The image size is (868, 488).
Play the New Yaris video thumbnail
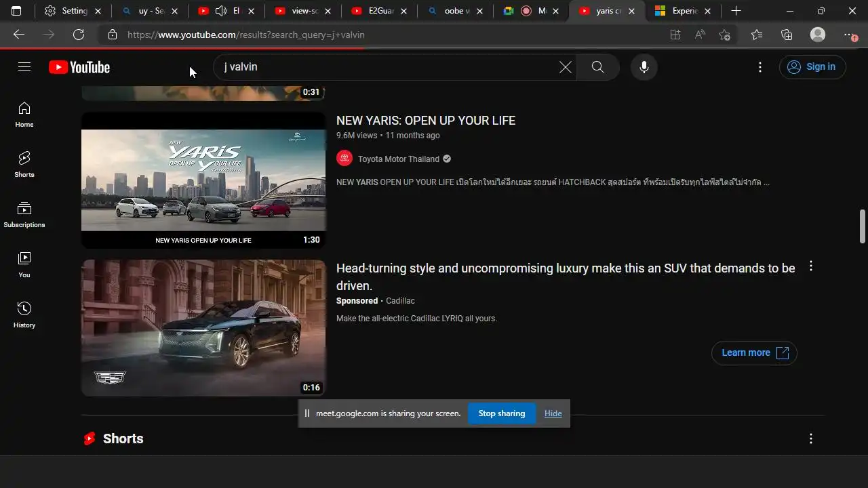203,180
